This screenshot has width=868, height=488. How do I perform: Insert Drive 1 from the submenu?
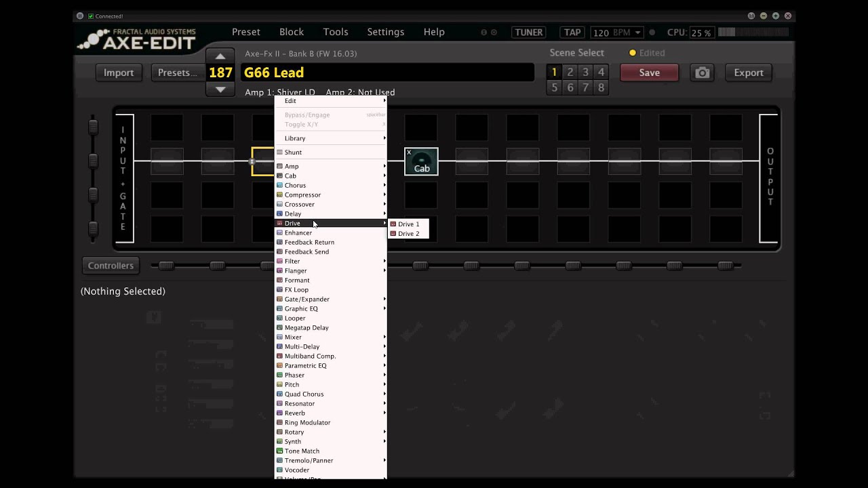pos(408,224)
